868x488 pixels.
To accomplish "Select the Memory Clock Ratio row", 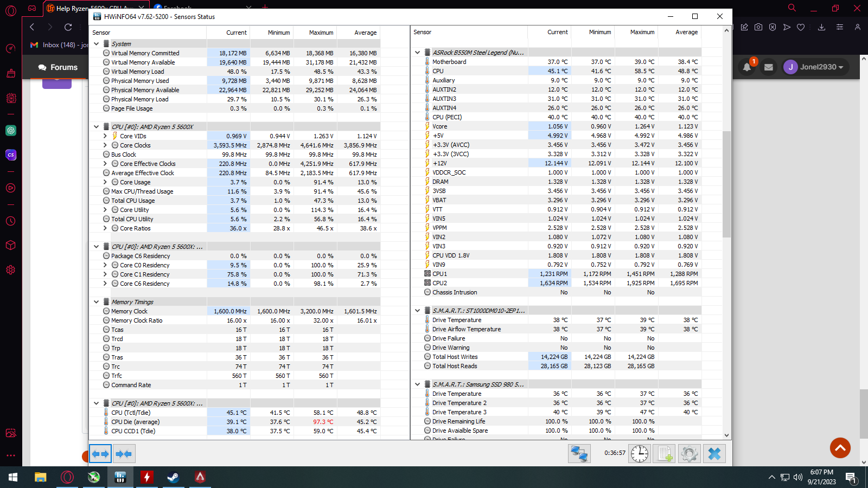I will (x=234, y=320).
